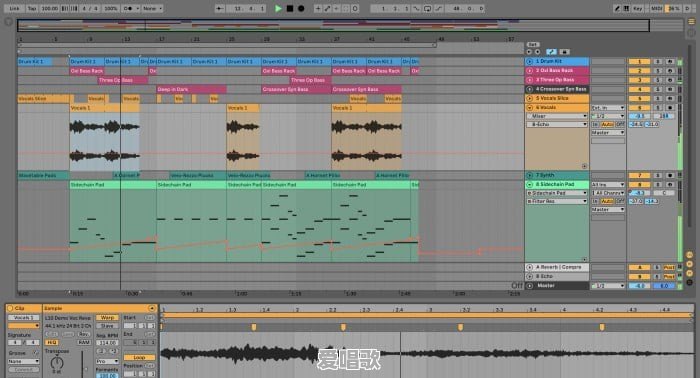
Task: Select the tempo field showing 100.00
Action: click(50, 8)
